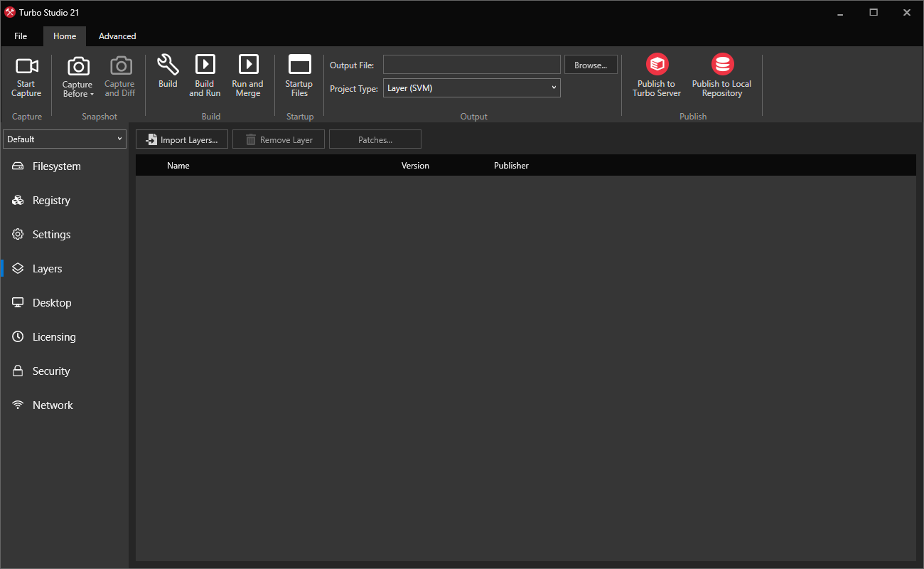Click the Import Layers button

click(x=181, y=139)
